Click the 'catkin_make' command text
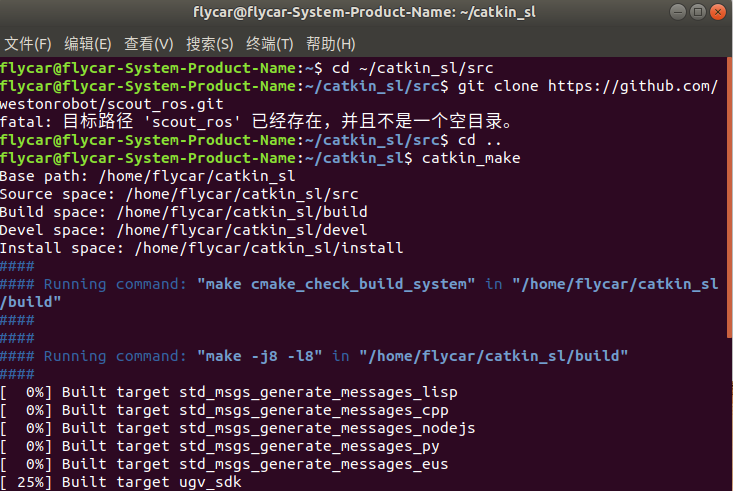The height and width of the screenshot is (491, 733). pos(471,158)
